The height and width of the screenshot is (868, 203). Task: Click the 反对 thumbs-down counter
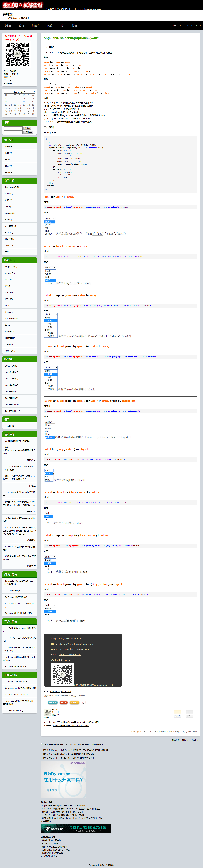tap(189, 714)
